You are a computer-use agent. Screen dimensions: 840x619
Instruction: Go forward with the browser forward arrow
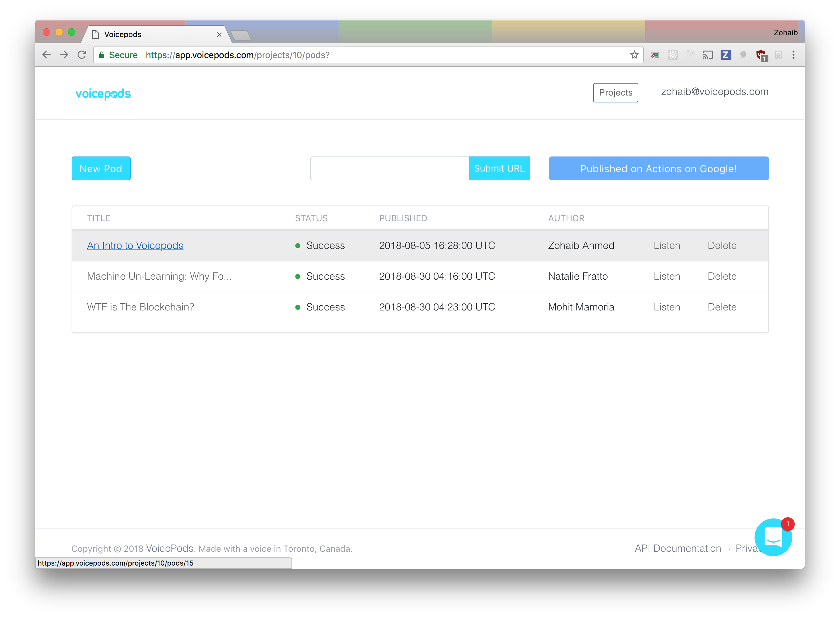click(64, 55)
